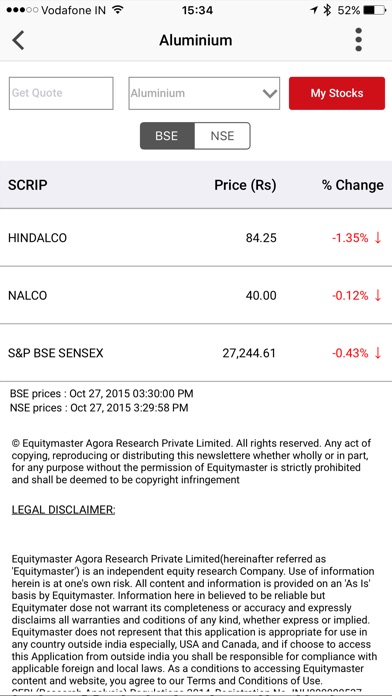Open My Stocks
The height and width of the screenshot is (696, 392).
coord(337,93)
